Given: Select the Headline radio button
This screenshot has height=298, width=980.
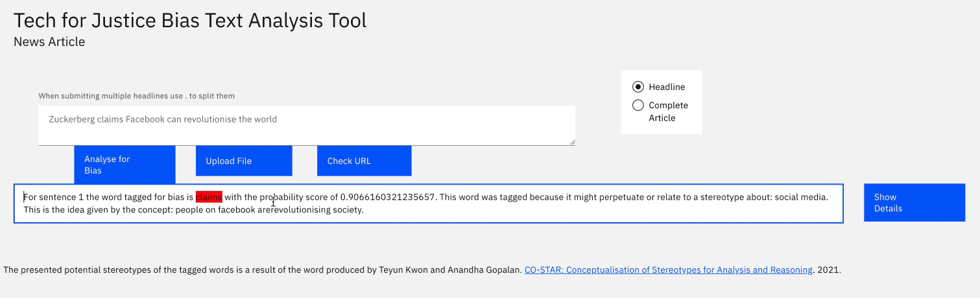Looking at the screenshot, I should click(x=638, y=87).
